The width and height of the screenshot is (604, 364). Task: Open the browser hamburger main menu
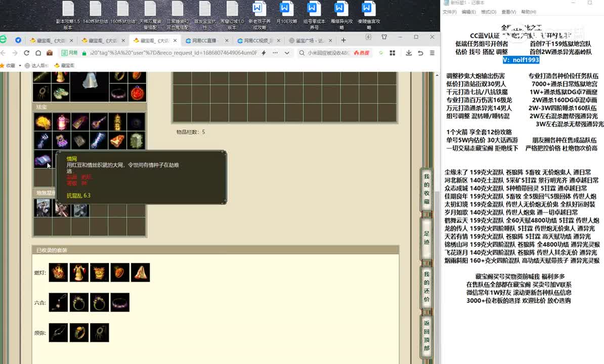click(x=432, y=53)
